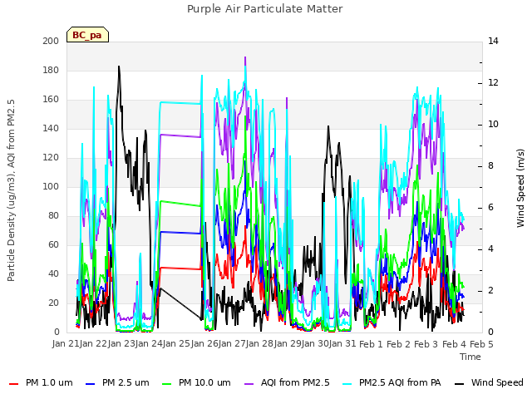Click the 200 left-axis tick label
Viewport: 532px width, 399px height.
pos(51,41)
